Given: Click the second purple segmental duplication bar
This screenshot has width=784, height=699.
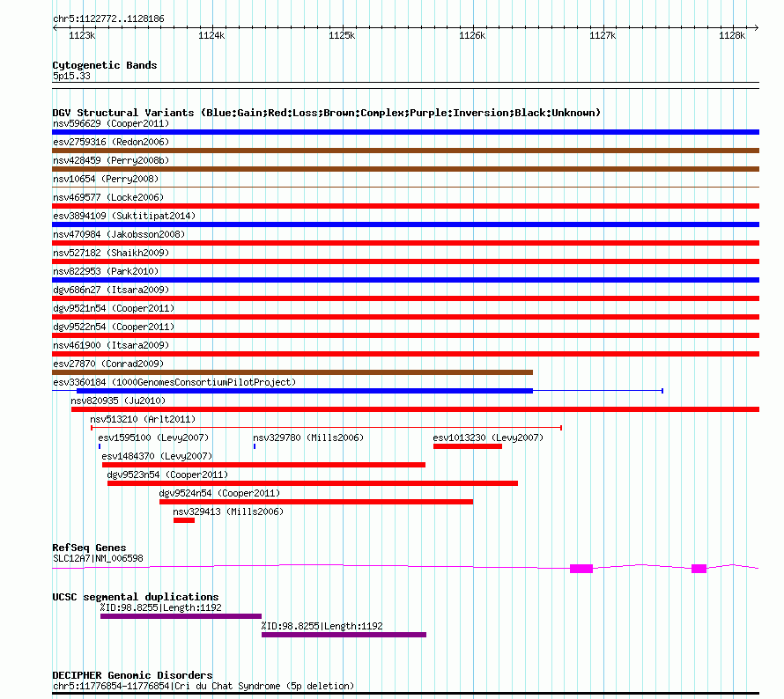Looking at the screenshot, I should coord(344,635).
